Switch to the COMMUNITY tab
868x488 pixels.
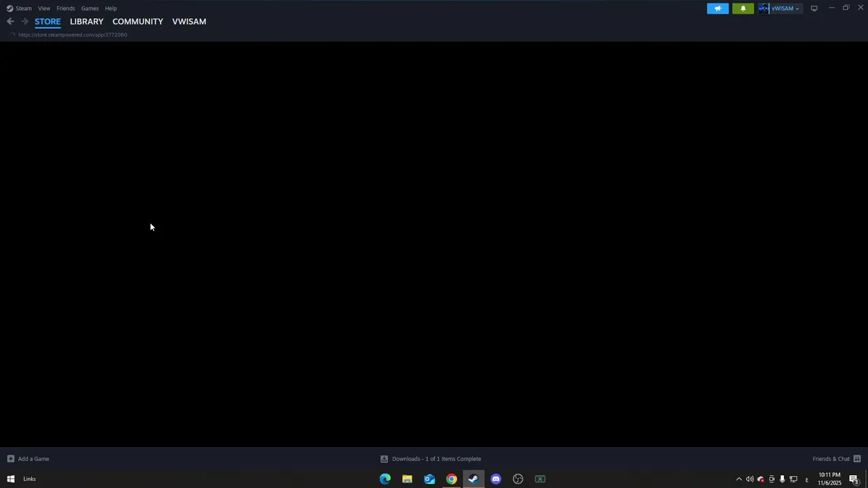click(x=138, y=22)
